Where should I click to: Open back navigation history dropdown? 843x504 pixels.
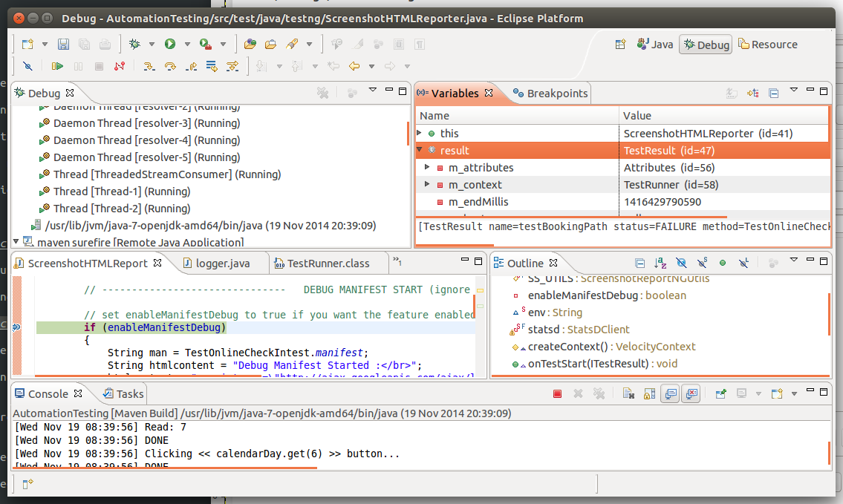pos(371,66)
